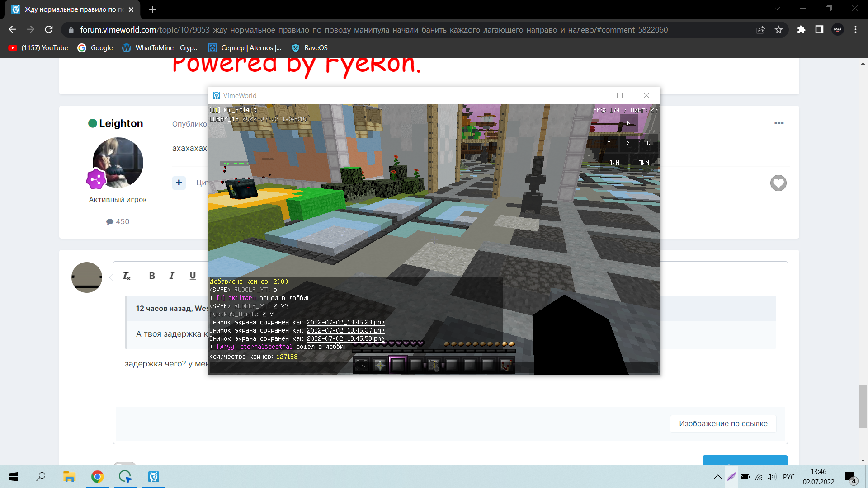
Task: Click the selected third hotbar slot
Action: [x=398, y=365]
